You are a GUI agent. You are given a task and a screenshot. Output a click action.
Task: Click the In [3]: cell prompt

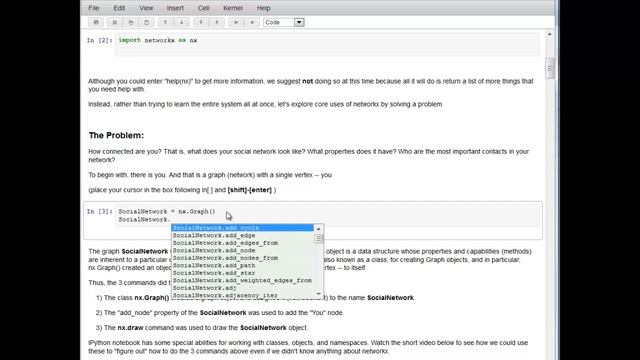coord(99,211)
